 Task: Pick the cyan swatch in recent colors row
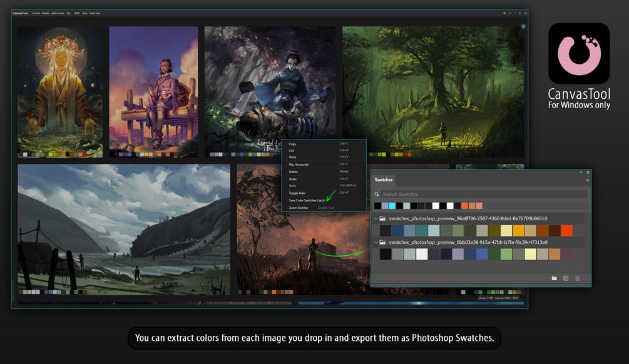pyautogui.click(x=392, y=206)
